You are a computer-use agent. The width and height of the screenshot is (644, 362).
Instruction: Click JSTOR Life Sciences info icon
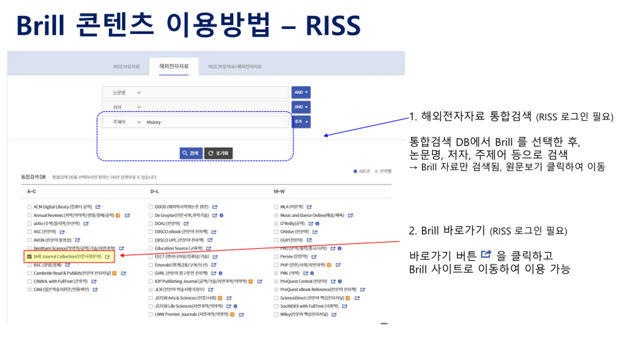coord(235,306)
